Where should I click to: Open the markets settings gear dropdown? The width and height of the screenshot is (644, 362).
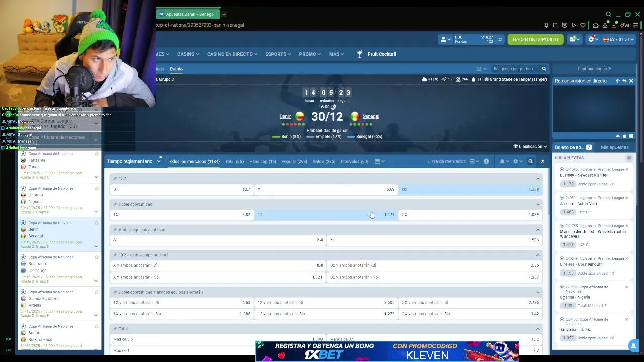(517, 161)
